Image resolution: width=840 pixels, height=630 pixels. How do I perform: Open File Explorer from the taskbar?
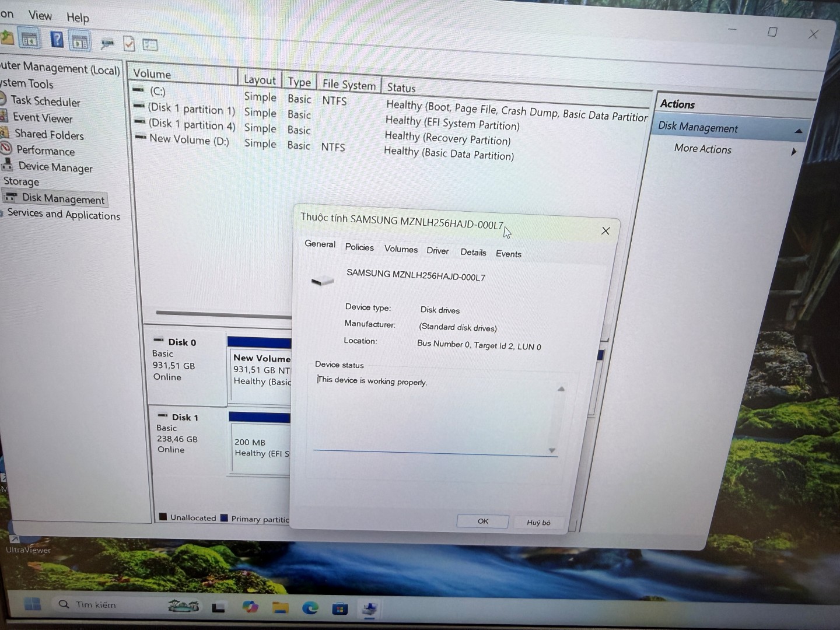click(x=281, y=608)
